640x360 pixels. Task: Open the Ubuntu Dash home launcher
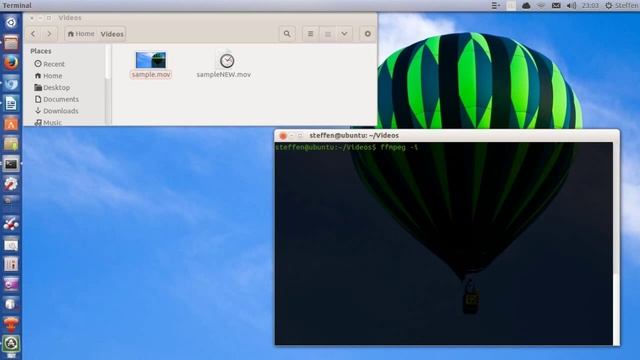click(11, 22)
